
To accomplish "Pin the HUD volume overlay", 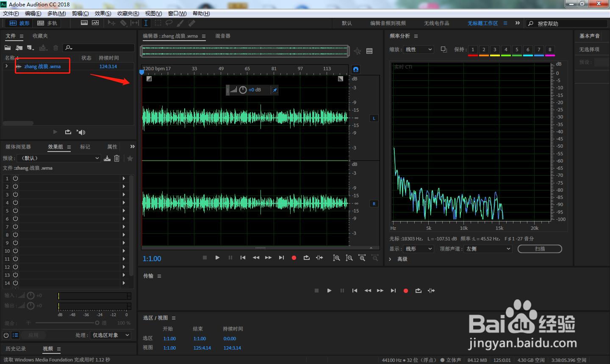I will point(274,90).
